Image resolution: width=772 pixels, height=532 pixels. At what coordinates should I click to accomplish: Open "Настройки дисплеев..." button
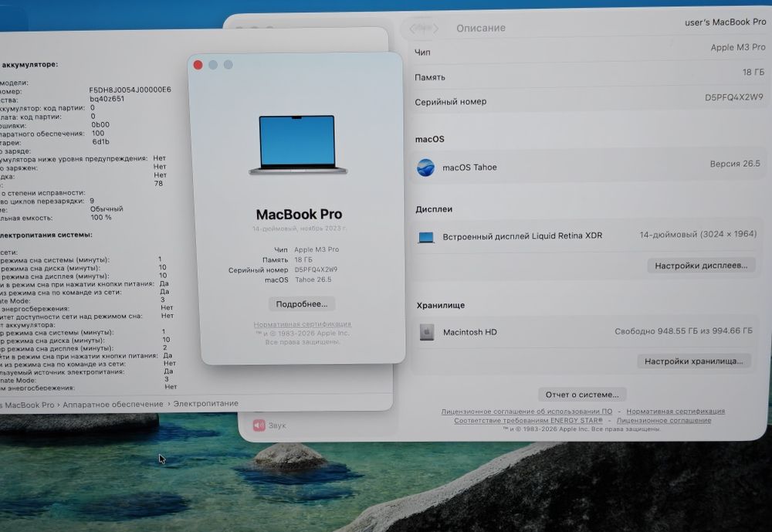click(x=701, y=266)
